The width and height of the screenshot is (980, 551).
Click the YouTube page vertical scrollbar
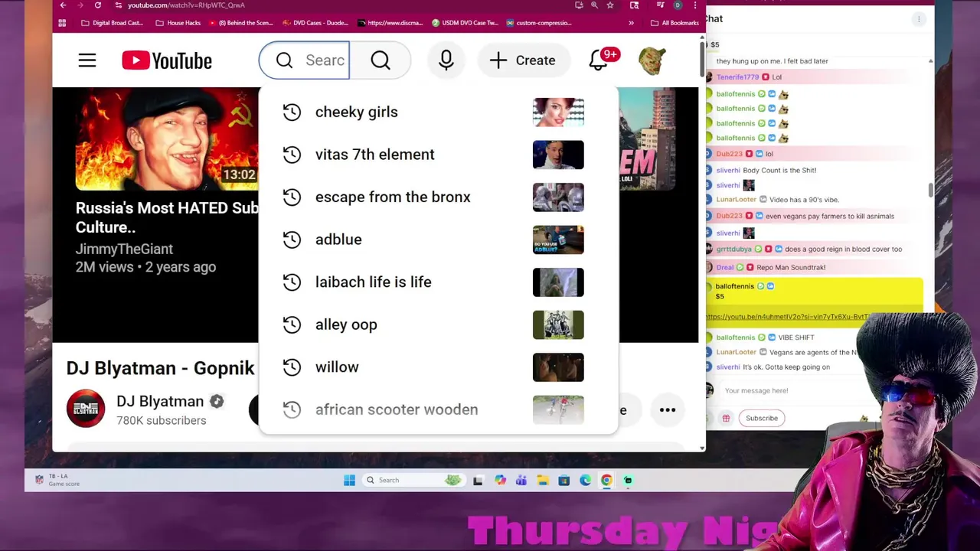click(701, 60)
